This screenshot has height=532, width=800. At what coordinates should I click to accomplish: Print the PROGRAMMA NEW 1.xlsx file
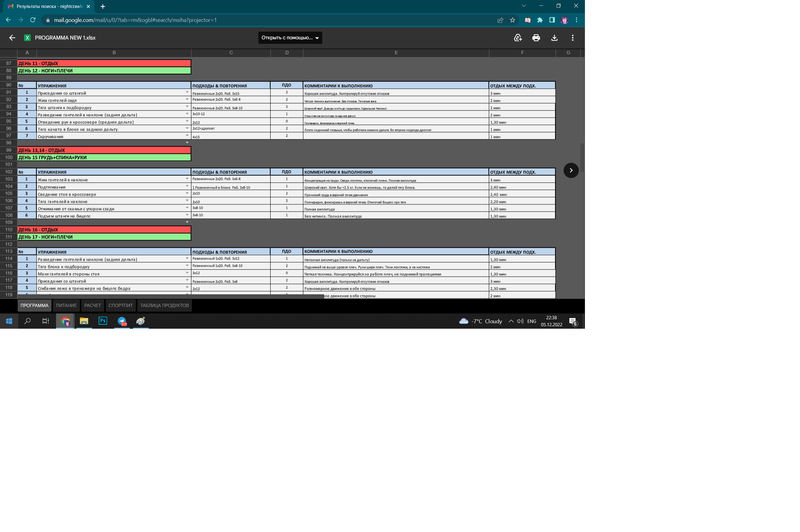(x=536, y=38)
